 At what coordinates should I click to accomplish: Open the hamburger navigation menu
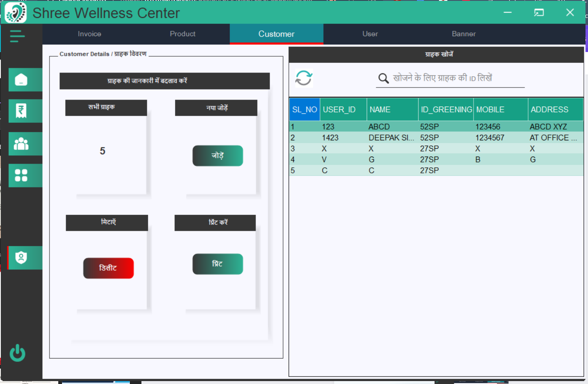point(17,36)
